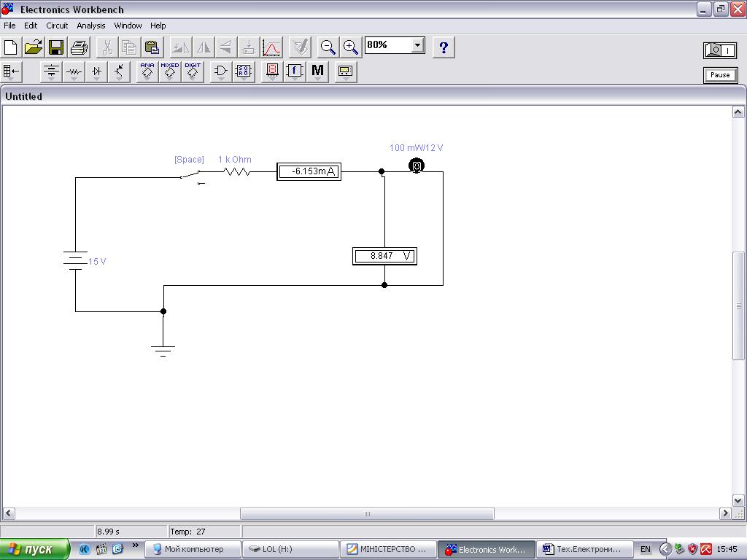Viewport: 747px width, 560px height.
Task: Toggle the simulation power switch
Action: point(720,50)
